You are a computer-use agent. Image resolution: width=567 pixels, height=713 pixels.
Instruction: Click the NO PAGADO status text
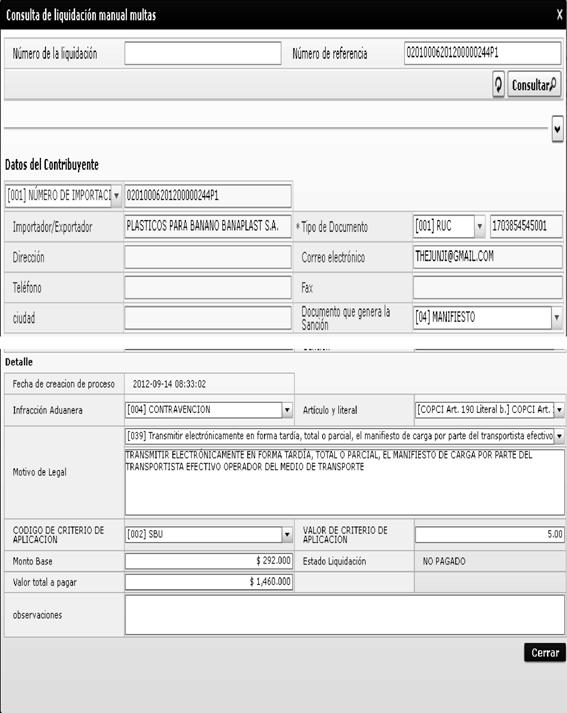click(444, 562)
